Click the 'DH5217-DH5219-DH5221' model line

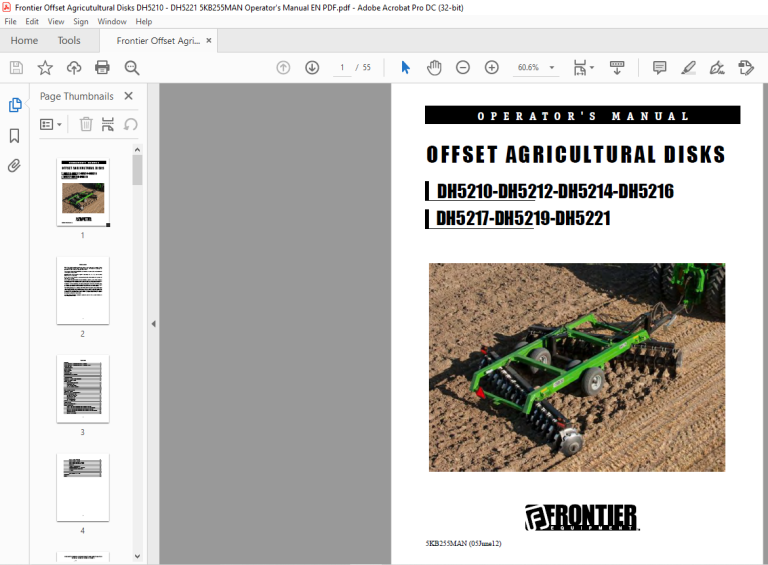pos(523,218)
